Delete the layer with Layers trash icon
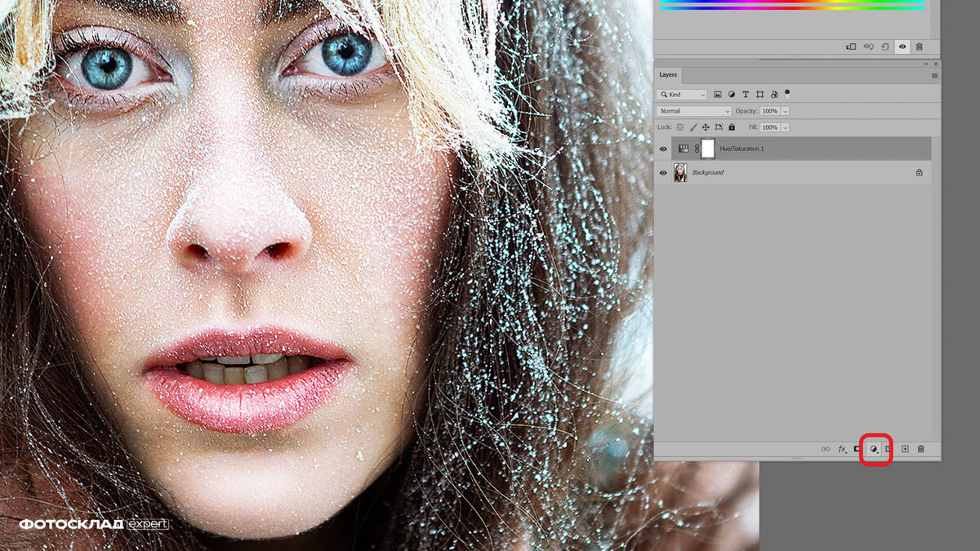Image resolution: width=980 pixels, height=551 pixels. click(921, 449)
